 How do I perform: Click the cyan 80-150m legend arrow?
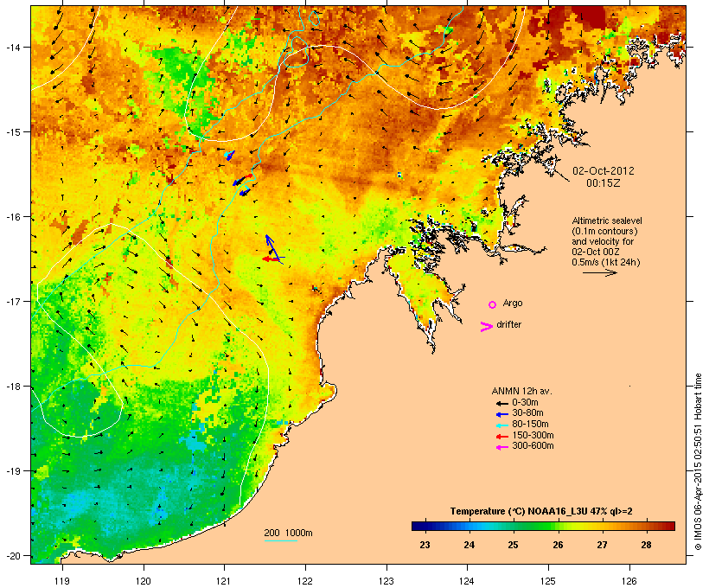pos(501,425)
